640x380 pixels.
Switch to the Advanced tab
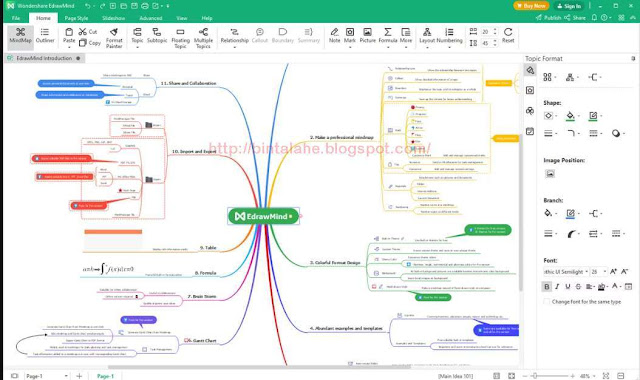[151, 18]
